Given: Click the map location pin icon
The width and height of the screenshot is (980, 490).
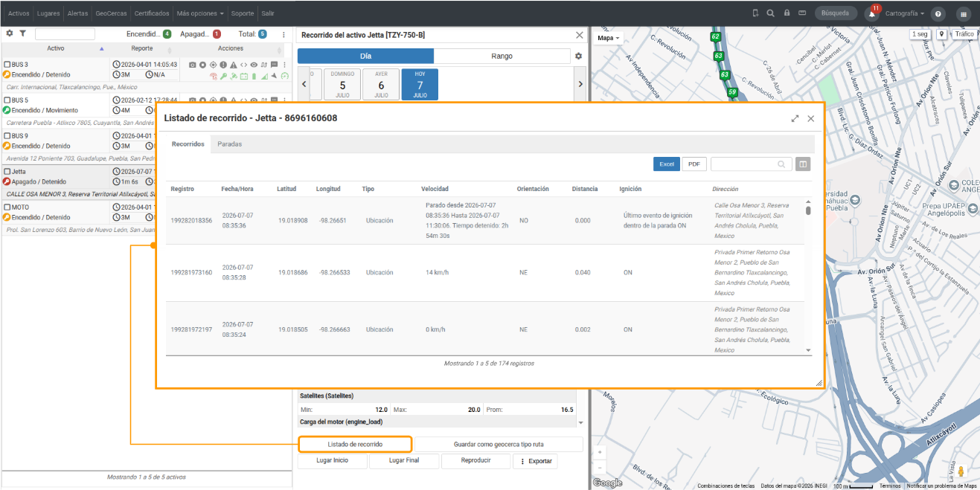Looking at the screenshot, I should [x=941, y=34].
